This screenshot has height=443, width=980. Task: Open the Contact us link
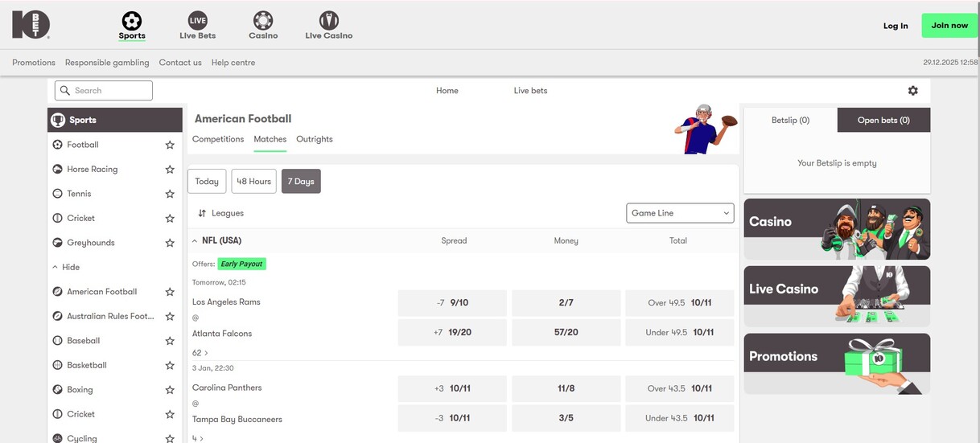[180, 63]
